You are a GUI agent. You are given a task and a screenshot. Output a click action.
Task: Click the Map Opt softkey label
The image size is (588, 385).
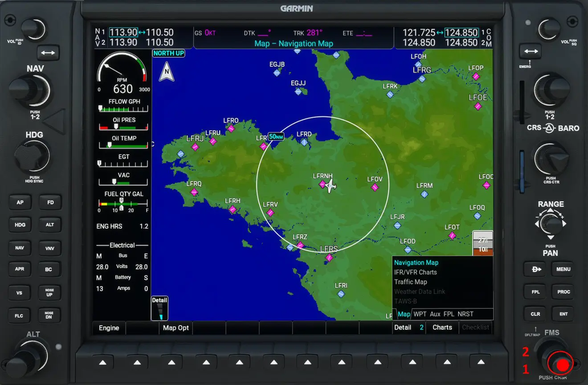tap(176, 328)
